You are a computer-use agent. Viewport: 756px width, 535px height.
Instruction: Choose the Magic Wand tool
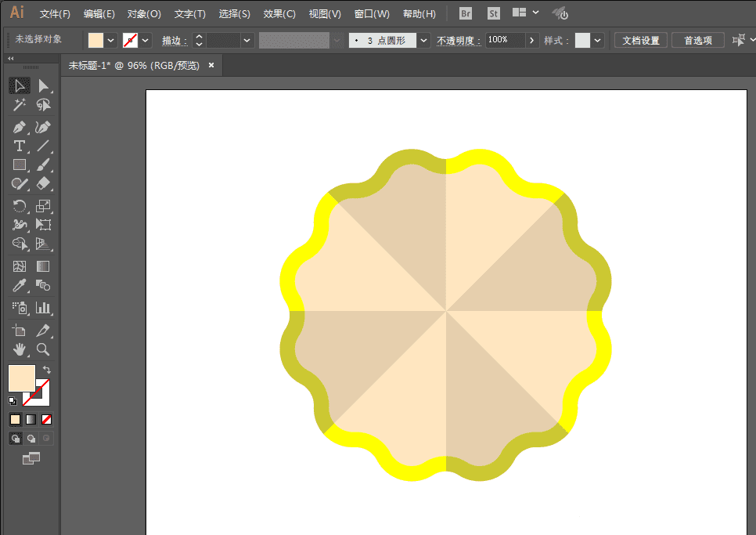click(20, 105)
